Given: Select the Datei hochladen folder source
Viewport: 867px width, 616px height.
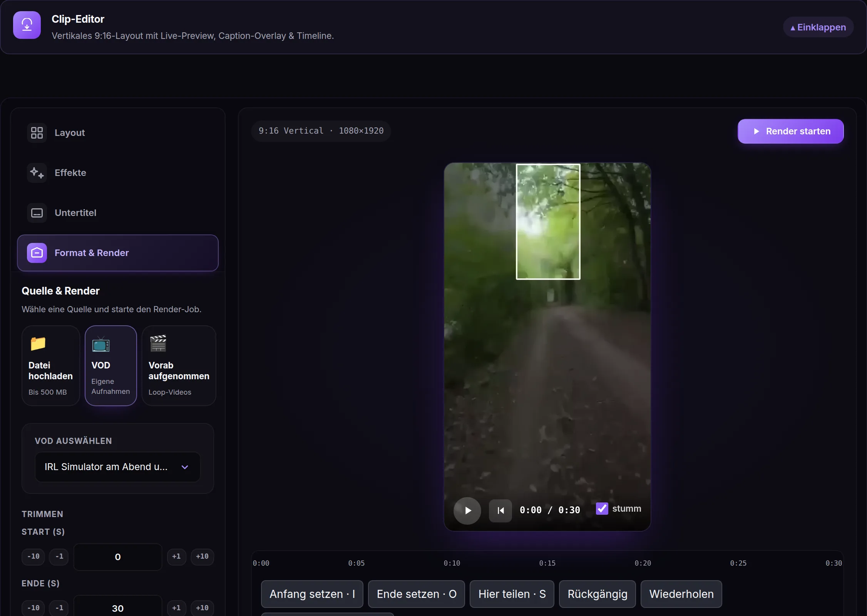Looking at the screenshot, I should pos(51,366).
